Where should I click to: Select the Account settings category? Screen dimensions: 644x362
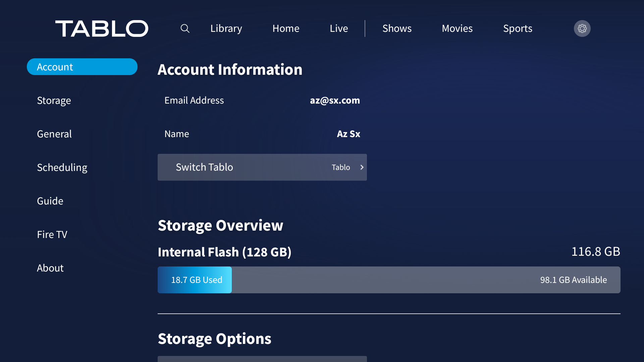tap(82, 67)
